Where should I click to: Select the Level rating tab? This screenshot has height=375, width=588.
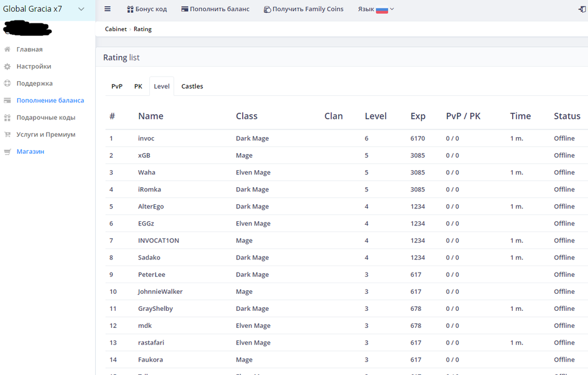pos(162,87)
